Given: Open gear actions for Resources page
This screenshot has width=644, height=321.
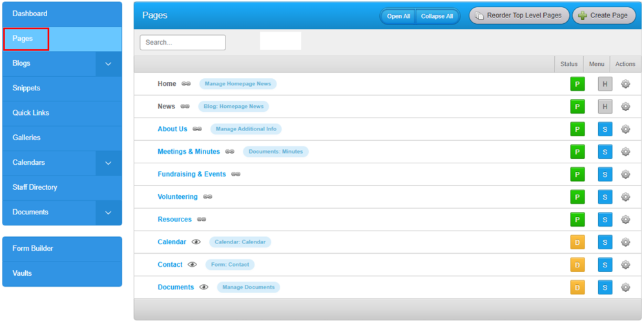Looking at the screenshot, I should click(x=625, y=220).
